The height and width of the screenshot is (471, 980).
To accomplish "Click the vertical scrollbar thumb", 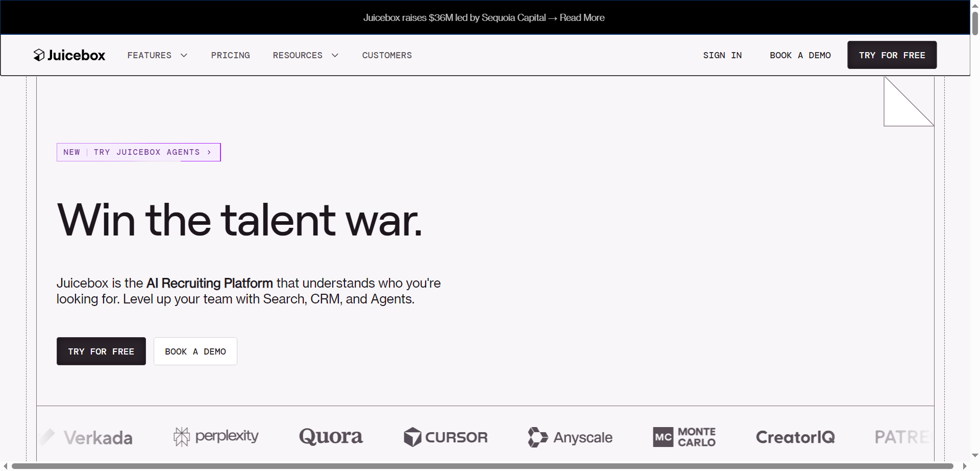I will click(975, 23).
